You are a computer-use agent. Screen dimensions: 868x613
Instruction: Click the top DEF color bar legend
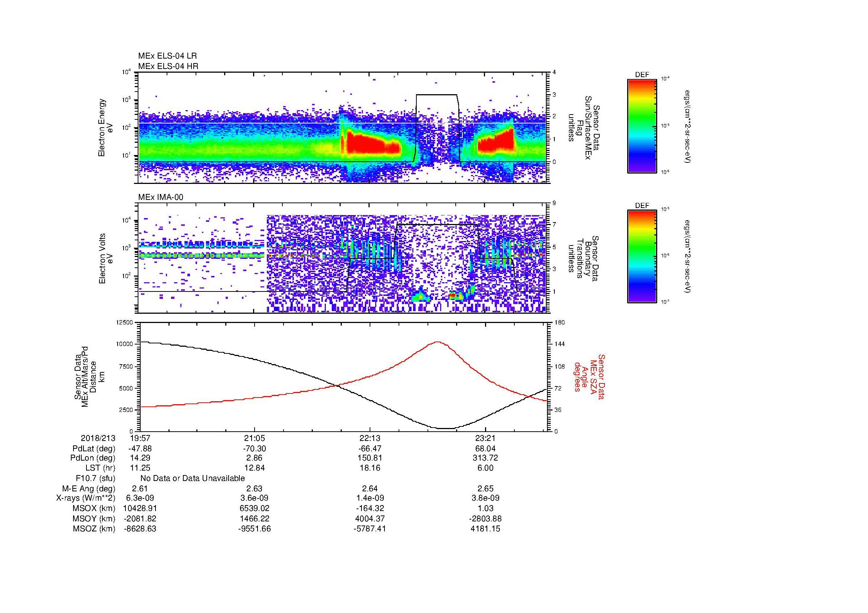click(642, 126)
